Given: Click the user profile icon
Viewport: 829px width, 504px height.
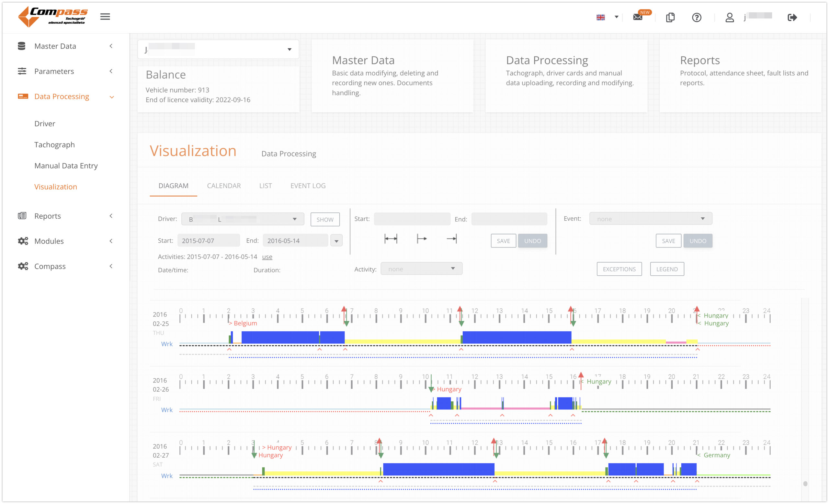Looking at the screenshot, I should 729,17.
